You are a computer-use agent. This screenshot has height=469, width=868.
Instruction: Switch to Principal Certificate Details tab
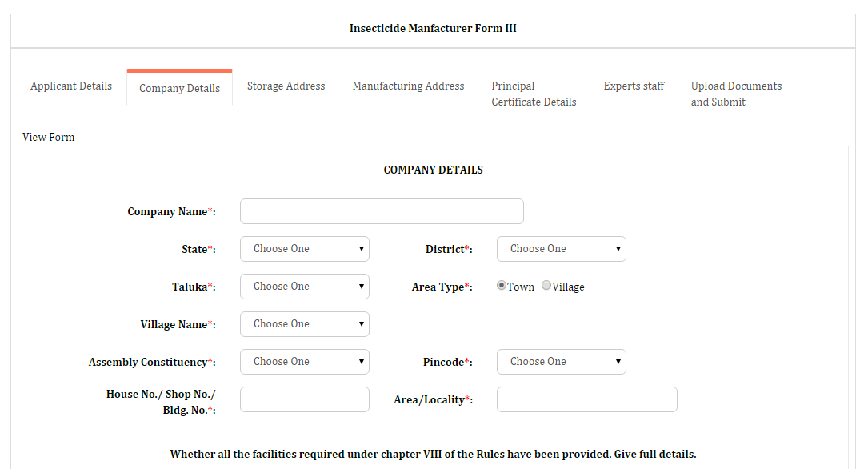pyautogui.click(x=534, y=94)
